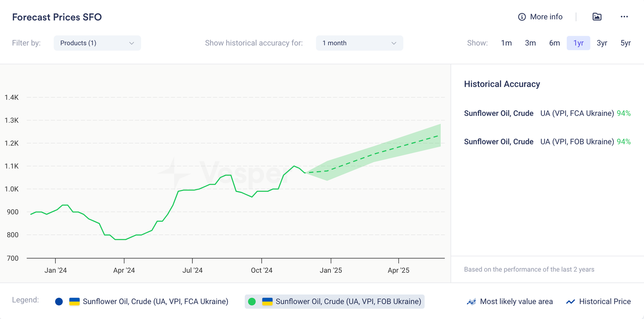644x319 pixels.
Task: Expand the Products (1) filter dropdown
Action: [x=97, y=43]
